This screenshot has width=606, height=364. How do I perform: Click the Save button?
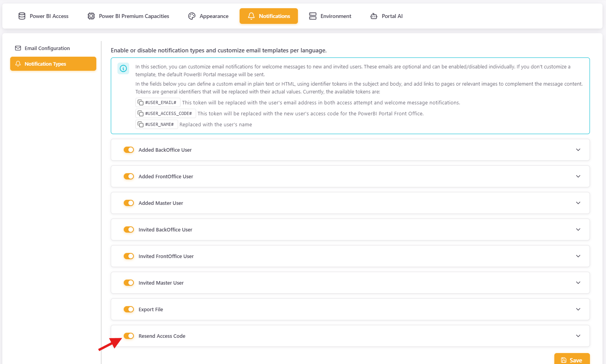tap(572, 360)
